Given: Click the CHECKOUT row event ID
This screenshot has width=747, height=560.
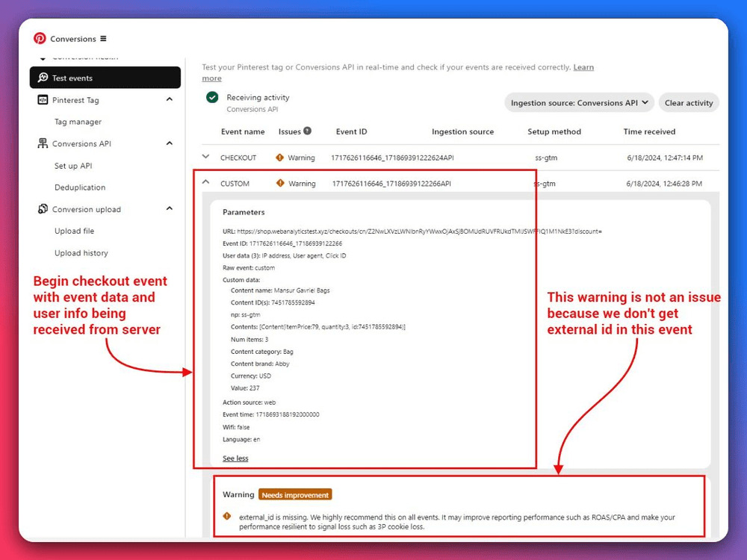Looking at the screenshot, I should pos(393,158).
